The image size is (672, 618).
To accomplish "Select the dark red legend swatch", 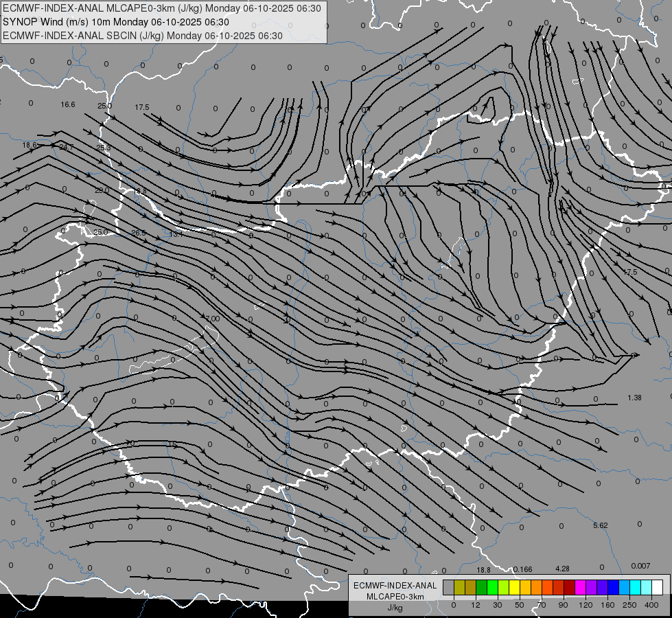I will click(x=569, y=587).
